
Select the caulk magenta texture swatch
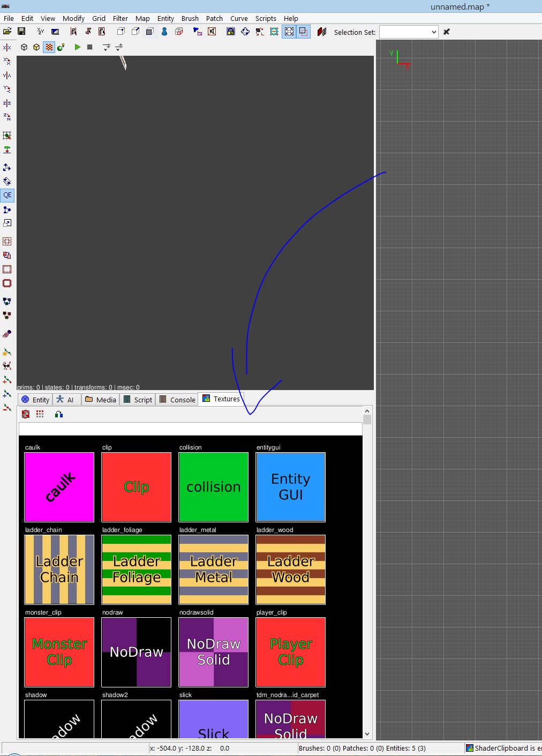59,487
